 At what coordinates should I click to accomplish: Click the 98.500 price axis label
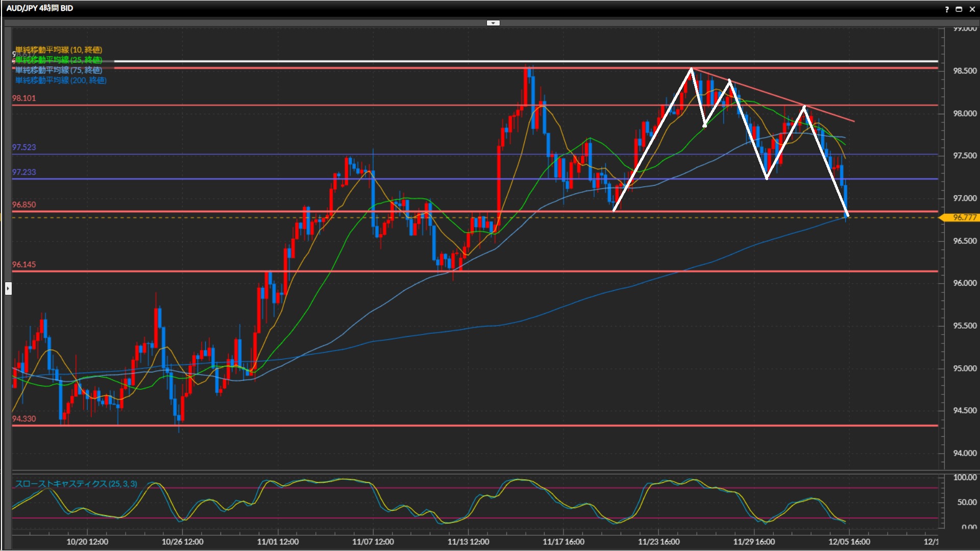[964, 71]
